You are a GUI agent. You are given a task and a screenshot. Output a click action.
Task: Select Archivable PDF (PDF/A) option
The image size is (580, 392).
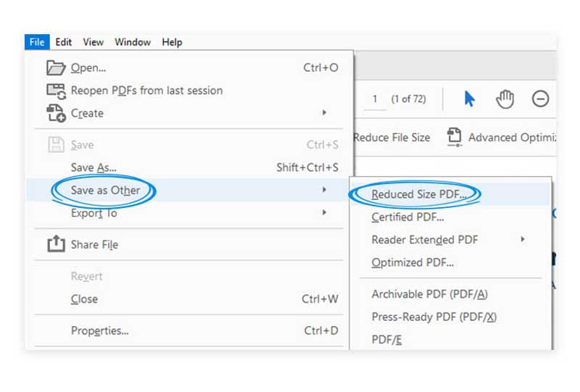[429, 294]
